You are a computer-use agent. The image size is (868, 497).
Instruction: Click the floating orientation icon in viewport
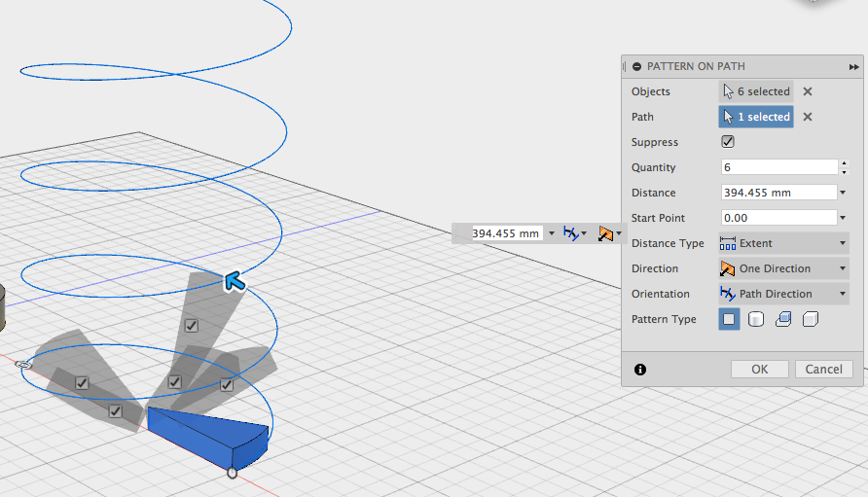click(574, 233)
